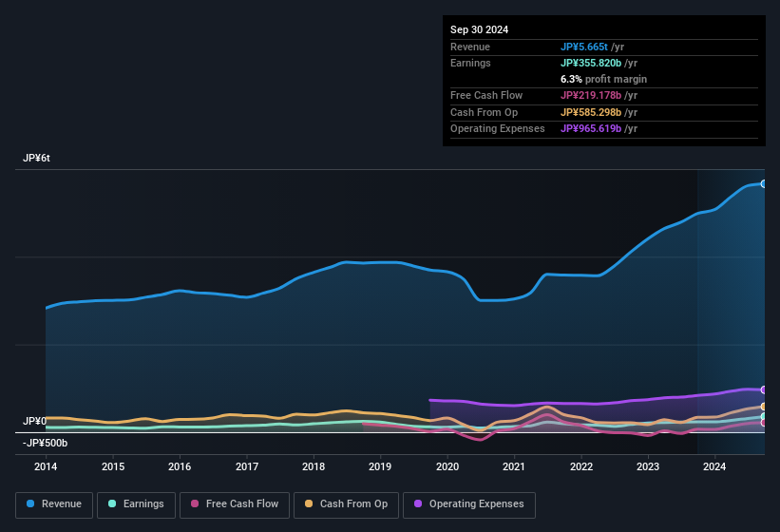Click the pink Free Cash Flow legend dot

(x=194, y=503)
